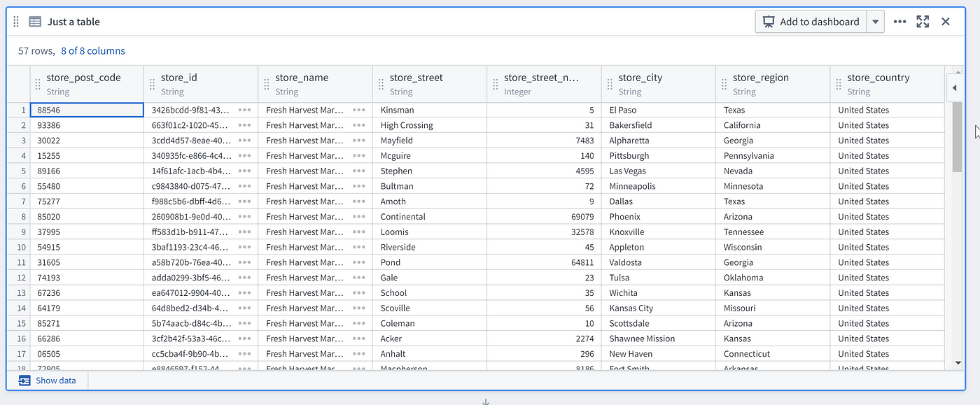Click the vertical scrollbar thumb

pyautogui.click(x=958, y=137)
